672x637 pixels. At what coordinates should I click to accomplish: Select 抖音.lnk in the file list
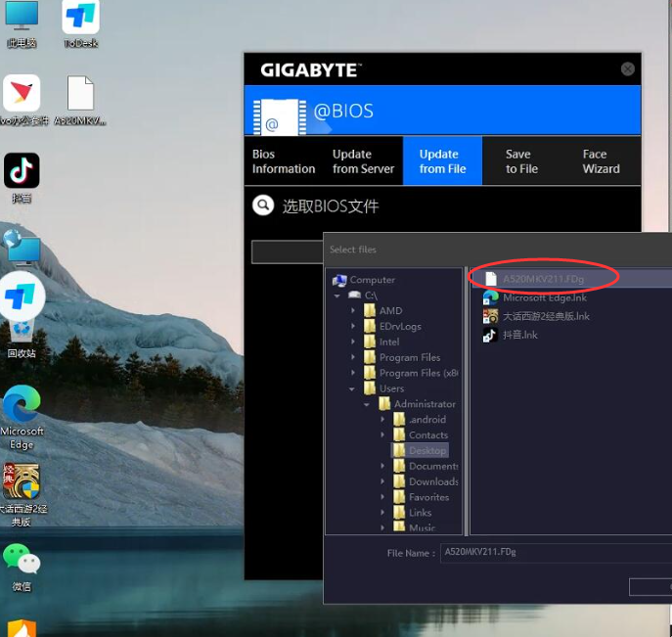click(519, 335)
